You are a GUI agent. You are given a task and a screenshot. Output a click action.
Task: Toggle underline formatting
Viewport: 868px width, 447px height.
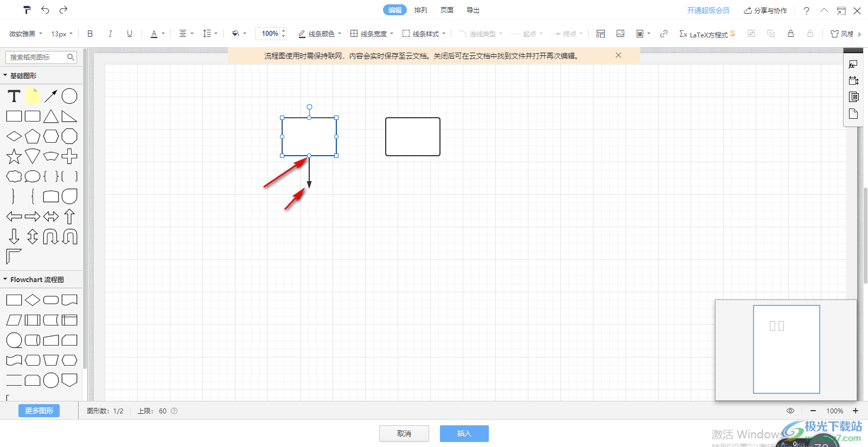coord(130,34)
